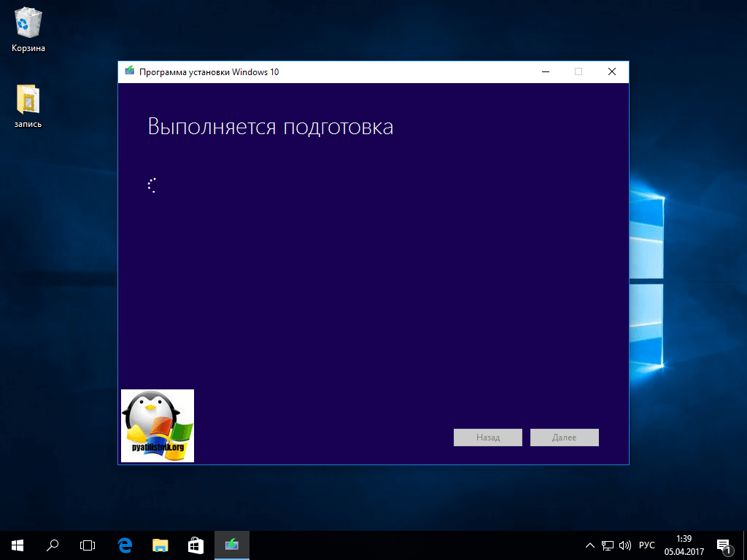747x560 pixels.
Task: Open the Recycle Bin (Корзина) desktop icon
Action: [28, 29]
